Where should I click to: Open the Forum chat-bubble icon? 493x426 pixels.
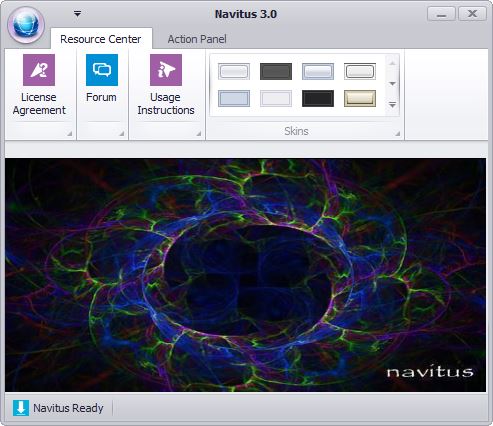pos(102,70)
